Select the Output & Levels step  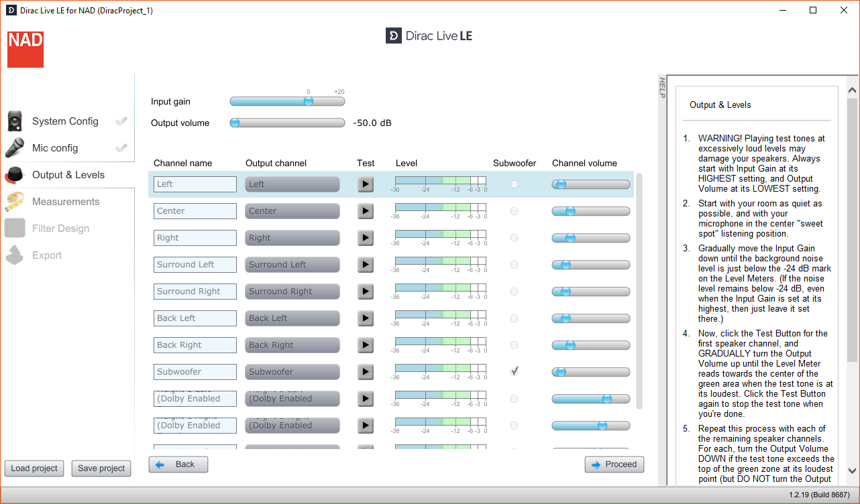click(68, 175)
